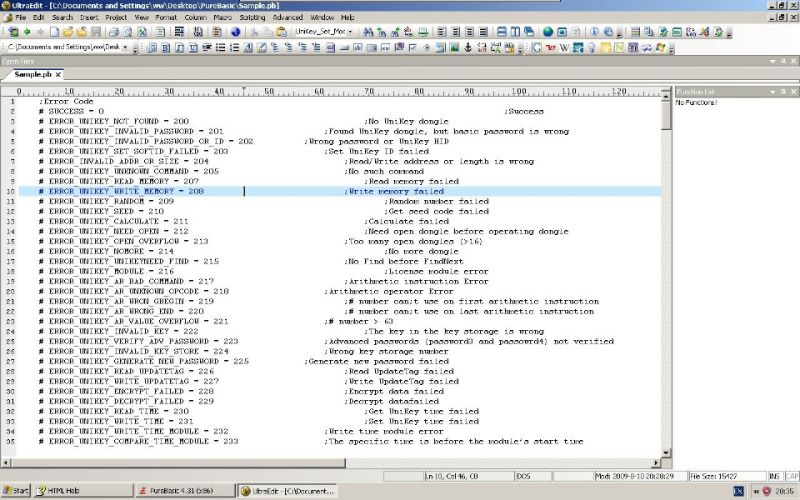Click the Bold HTML tag icon
The height and width of the screenshot is (500, 800).
166,47
